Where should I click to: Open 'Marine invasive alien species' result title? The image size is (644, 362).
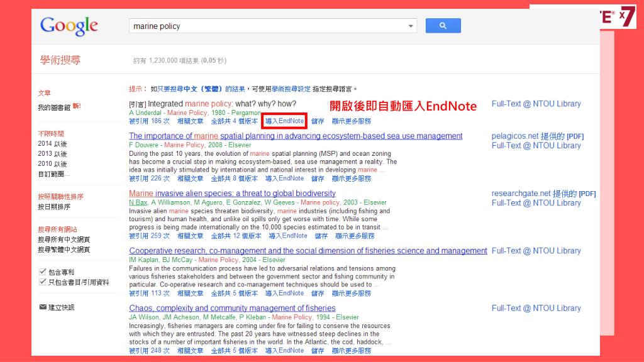[233, 194]
